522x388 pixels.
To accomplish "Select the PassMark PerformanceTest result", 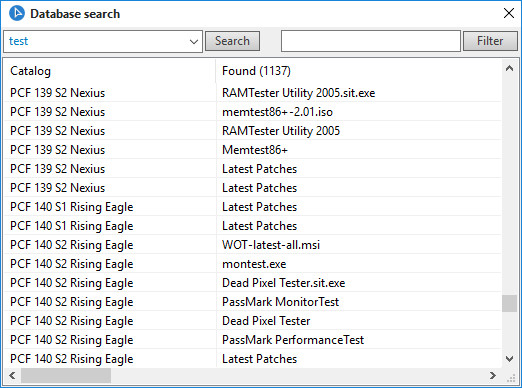I will [x=293, y=340].
